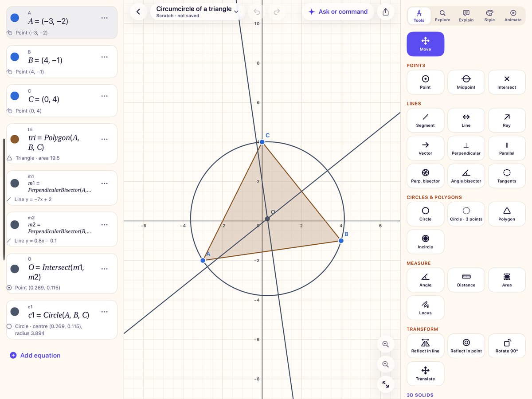
Task: Click point B on the graph
Action: click(341, 240)
